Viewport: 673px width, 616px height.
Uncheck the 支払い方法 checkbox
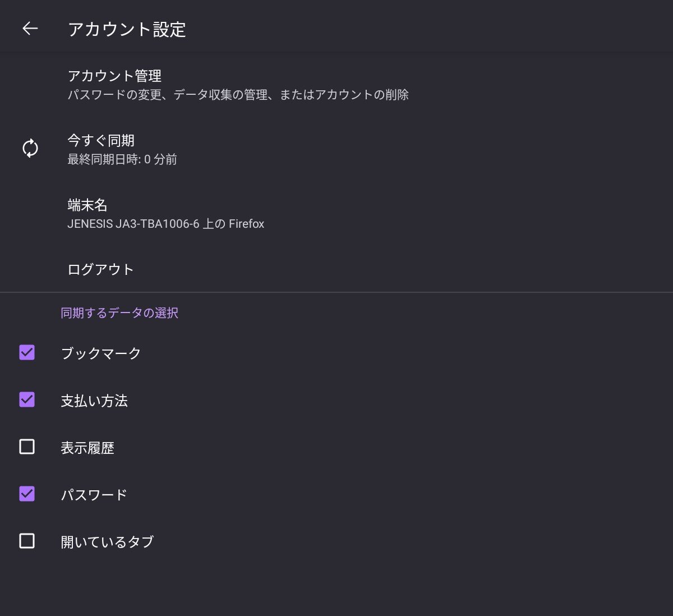tap(27, 399)
